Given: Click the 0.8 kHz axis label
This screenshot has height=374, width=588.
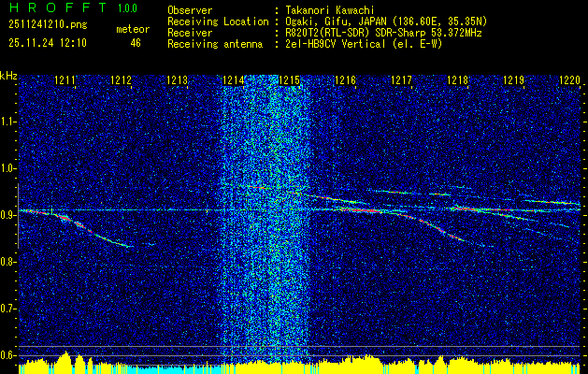Looking at the screenshot, I should pos(8,262).
